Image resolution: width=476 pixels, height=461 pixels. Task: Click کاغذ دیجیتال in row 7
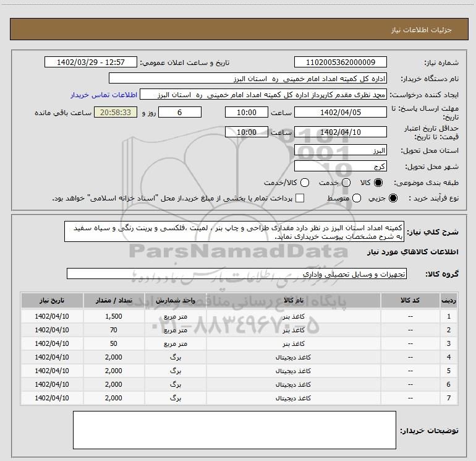pos(293,398)
